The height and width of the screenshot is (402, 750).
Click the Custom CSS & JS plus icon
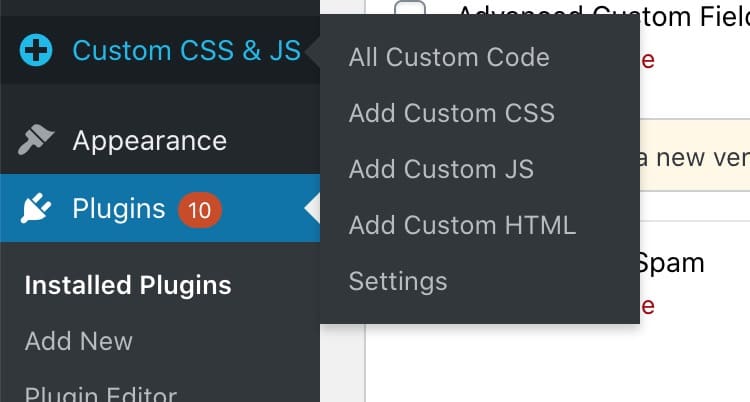click(36, 50)
